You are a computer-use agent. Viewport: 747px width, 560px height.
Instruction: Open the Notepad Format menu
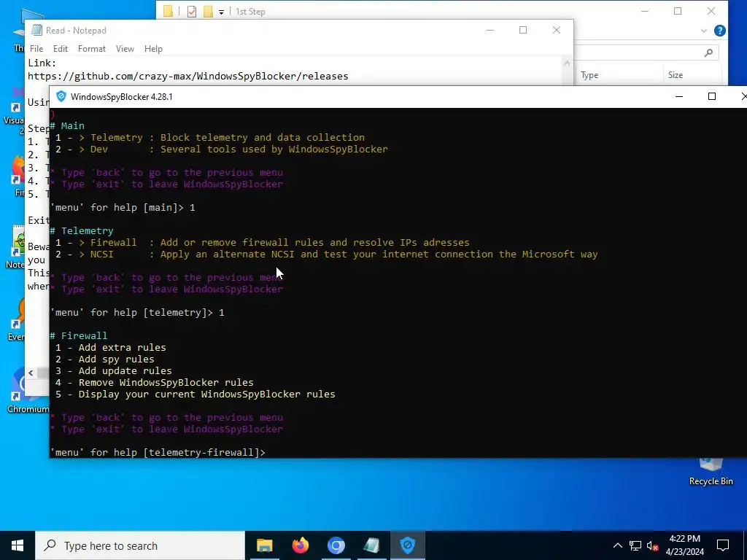[x=92, y=49]
